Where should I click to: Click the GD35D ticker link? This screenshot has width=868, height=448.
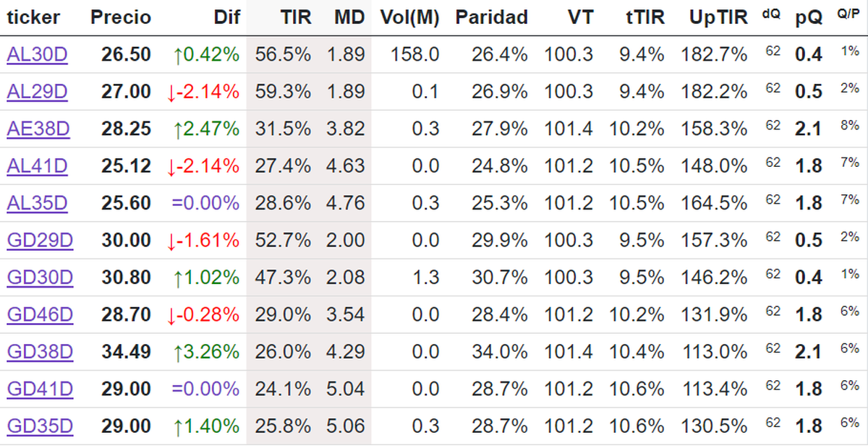click(40, 426)
